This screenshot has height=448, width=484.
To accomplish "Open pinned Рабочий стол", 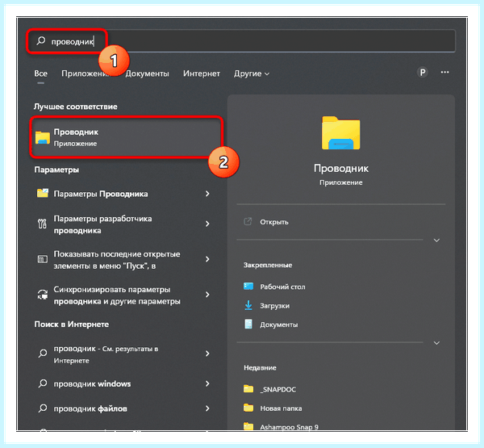I will pos(282,287).
